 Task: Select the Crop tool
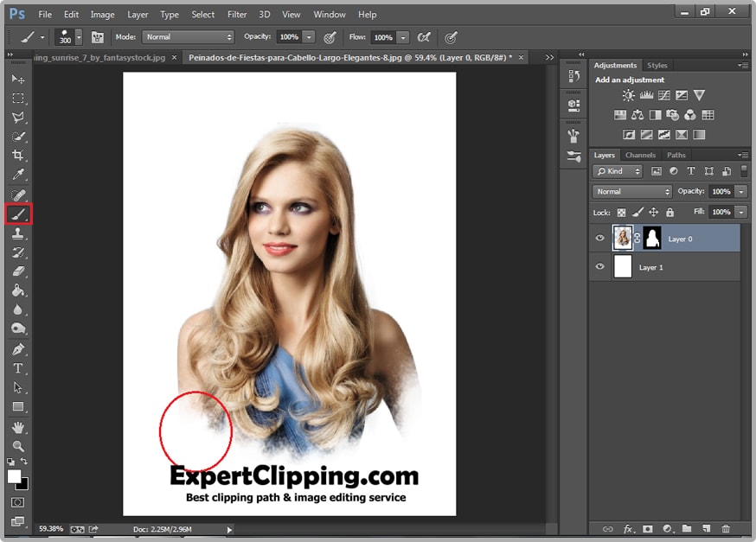point(18,156)
